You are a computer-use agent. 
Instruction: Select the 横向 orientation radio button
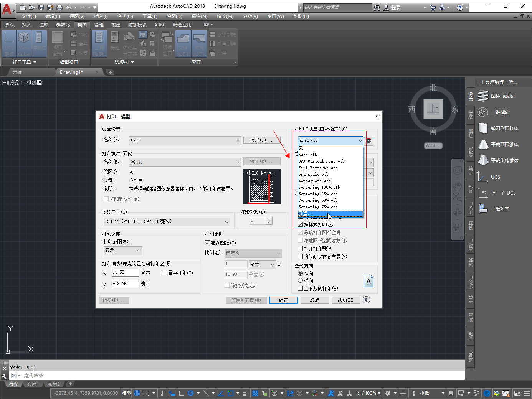(x=301, y=280)
